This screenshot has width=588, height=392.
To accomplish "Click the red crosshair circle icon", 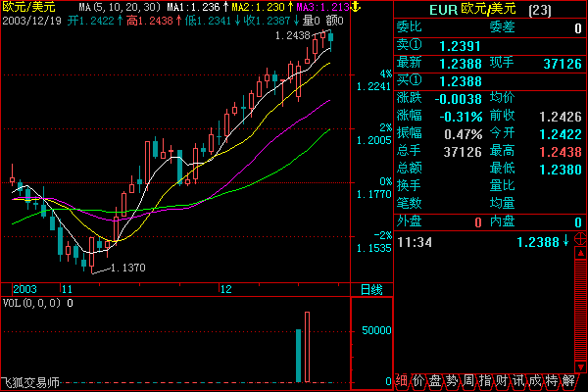I will click(580, 238).
